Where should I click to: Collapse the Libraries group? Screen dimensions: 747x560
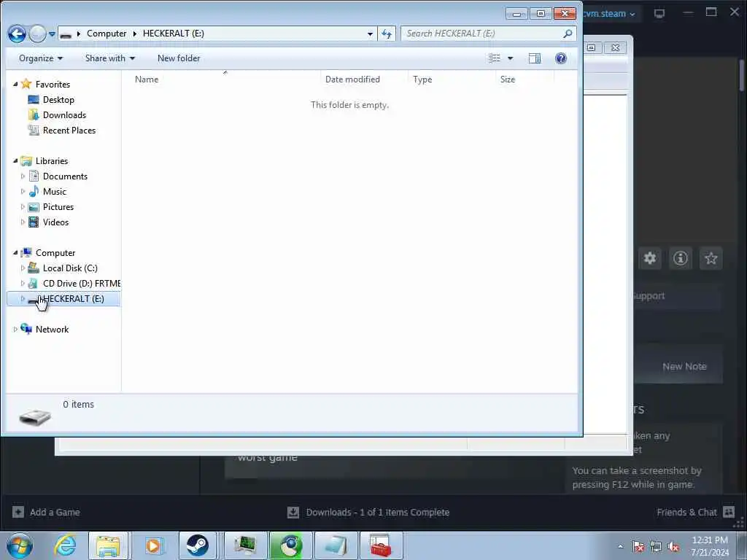tap(15, 160)
